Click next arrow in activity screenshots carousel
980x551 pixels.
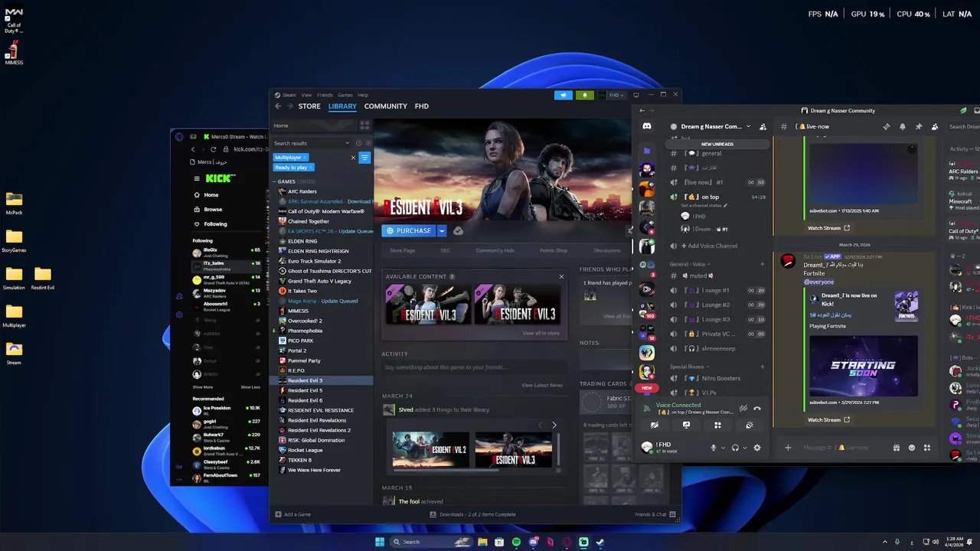pos(554,425)
